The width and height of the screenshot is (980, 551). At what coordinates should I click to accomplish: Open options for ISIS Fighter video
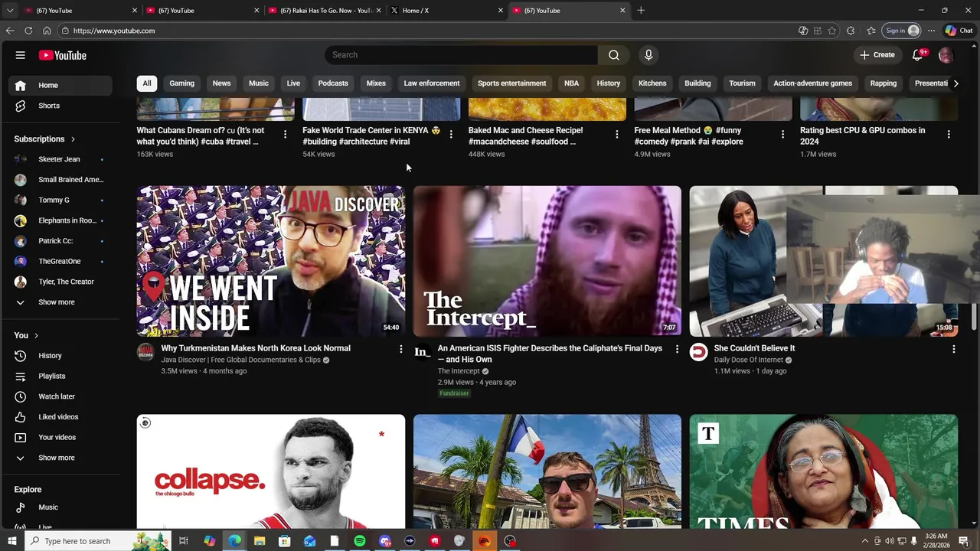pyautogui.click(x=677, y=349)
